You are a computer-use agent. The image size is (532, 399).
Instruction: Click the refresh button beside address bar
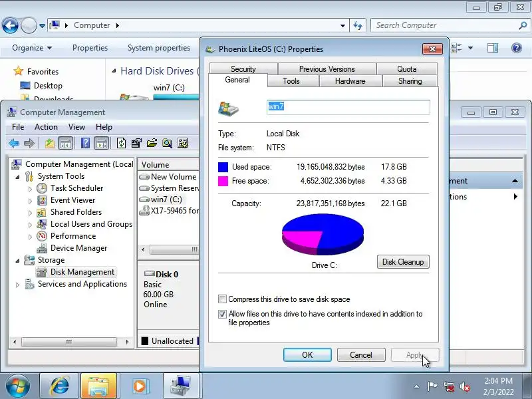(358, 25)
